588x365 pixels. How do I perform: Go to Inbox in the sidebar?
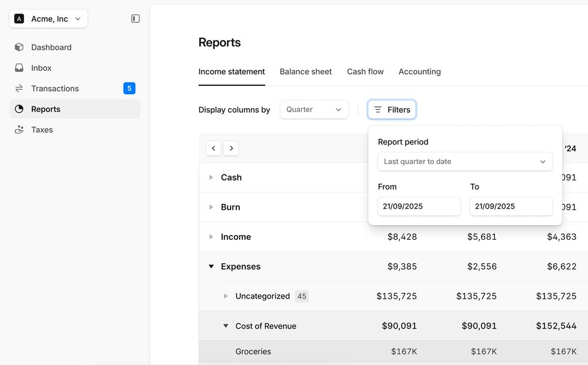click(x=75, y=68)
